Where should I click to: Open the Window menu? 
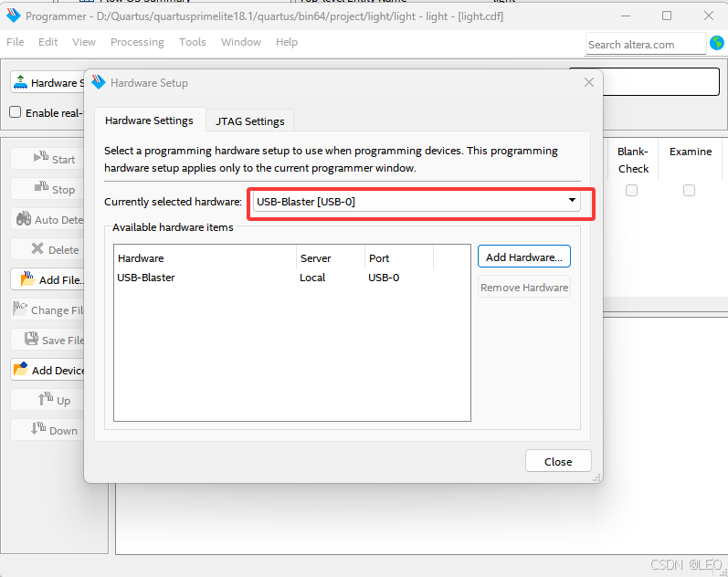(241, 42)
